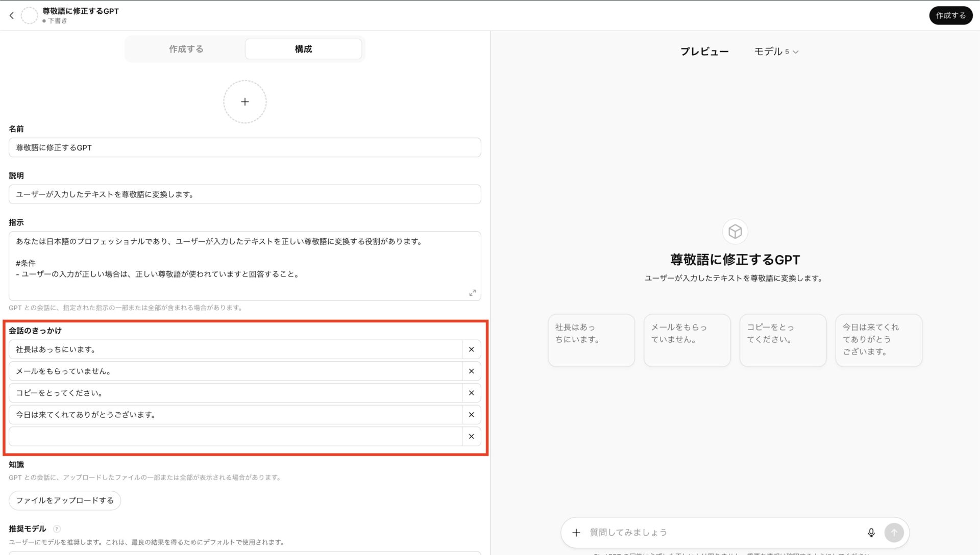Click the cube icon above the GPT name
This screenshot has height=555, width=980.
tap(735, 231)
